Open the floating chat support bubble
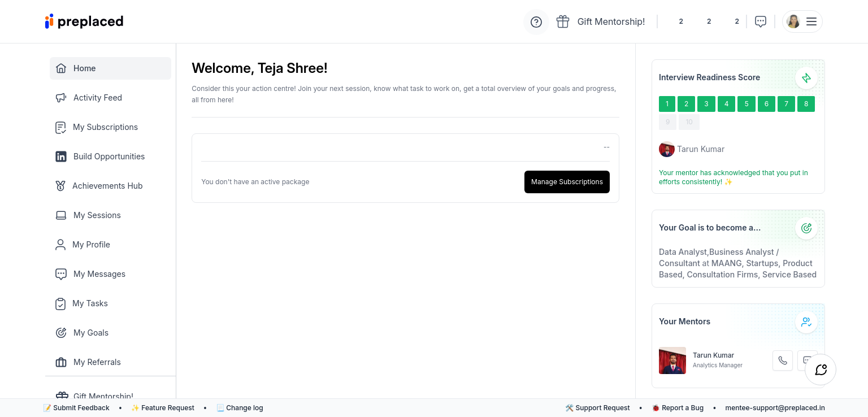 [x=821, y=370]
